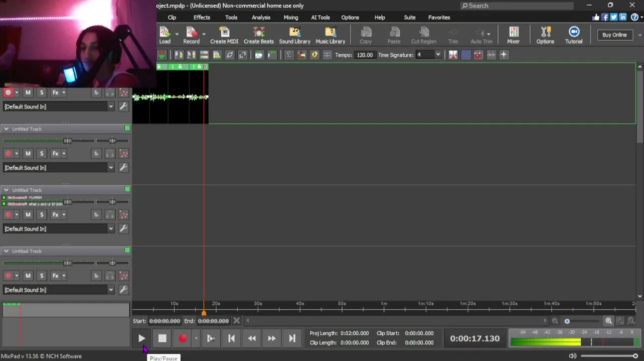The height and width of the screenshot is (361, 644).
Task: Arm recording on the top track
Action: point(8,92)
